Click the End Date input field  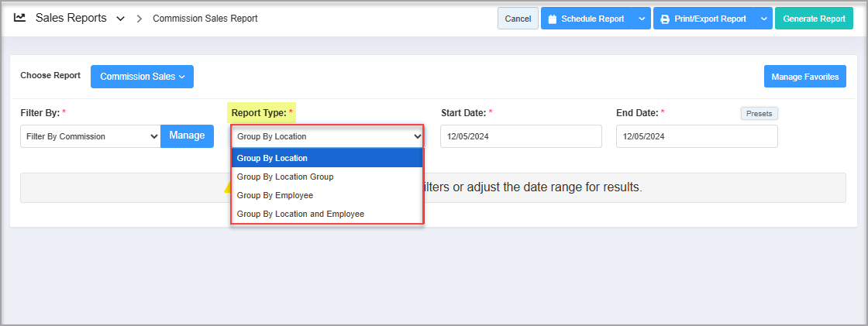pos(696,136)
